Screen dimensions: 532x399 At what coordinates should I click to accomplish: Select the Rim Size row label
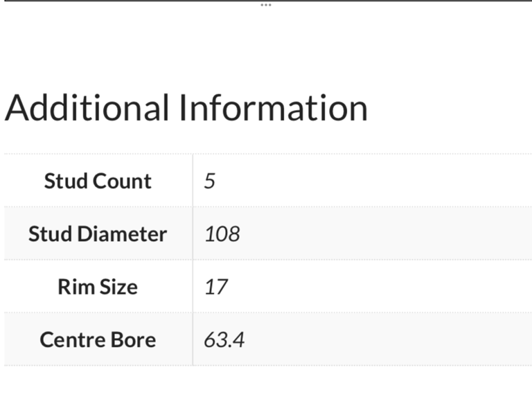pyautogui.click(x=98, y=287)
